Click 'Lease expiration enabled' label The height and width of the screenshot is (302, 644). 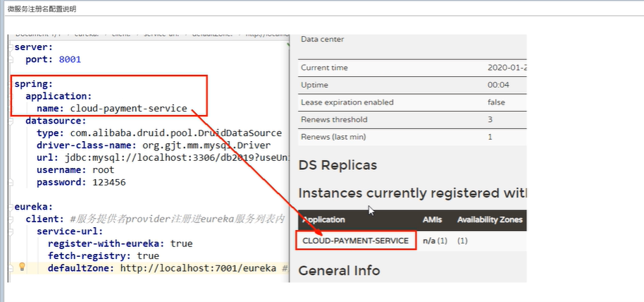[347, 102]
